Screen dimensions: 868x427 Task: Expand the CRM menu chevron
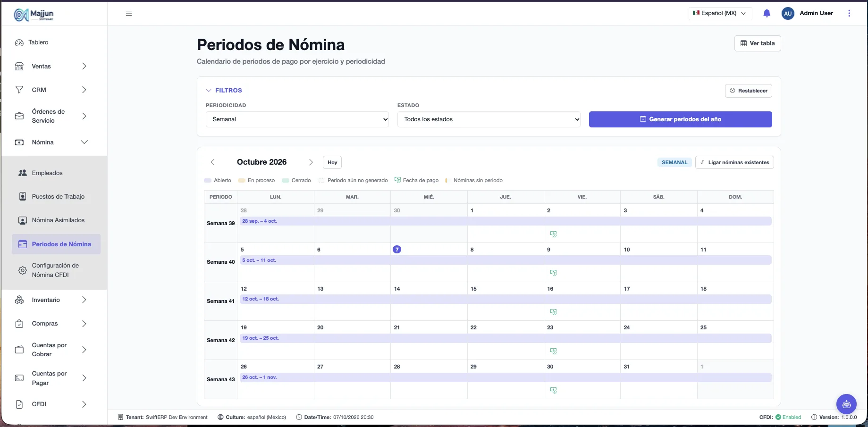(x=84, y=90)
